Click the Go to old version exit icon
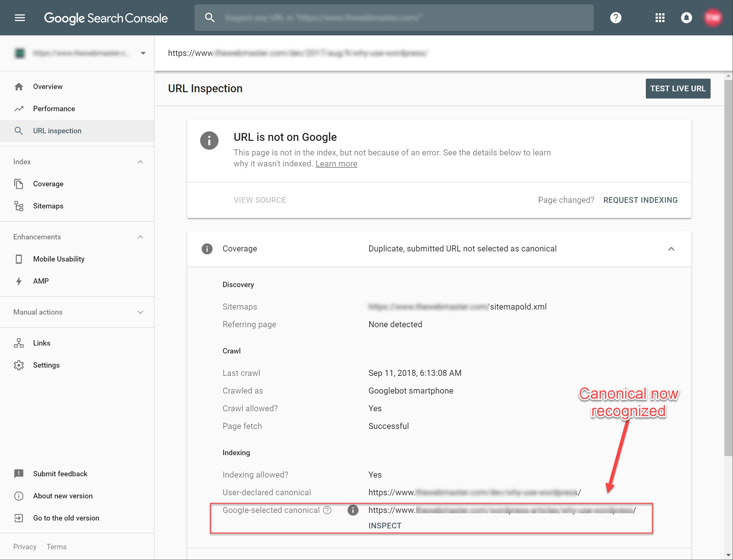This screenshot has width=733, height=560. coord(19,518)
